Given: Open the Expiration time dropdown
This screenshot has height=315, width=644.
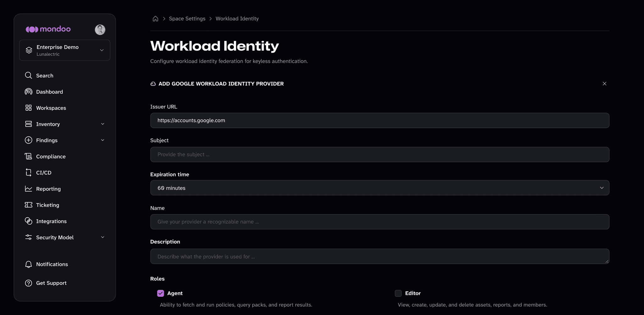Looking at the screenshot, I should (380, 188).
